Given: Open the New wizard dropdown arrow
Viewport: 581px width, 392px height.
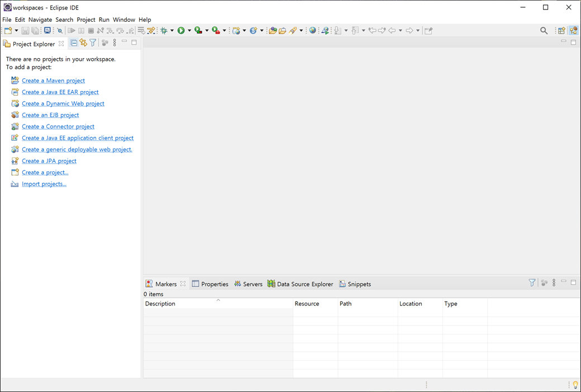Looking at the screenshot, I should [x=16, y=31].
